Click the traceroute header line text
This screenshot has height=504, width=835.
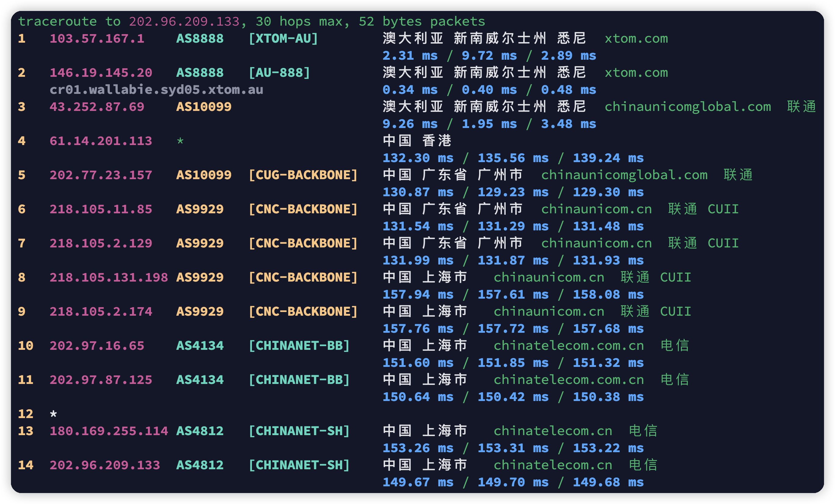[252, 21]
